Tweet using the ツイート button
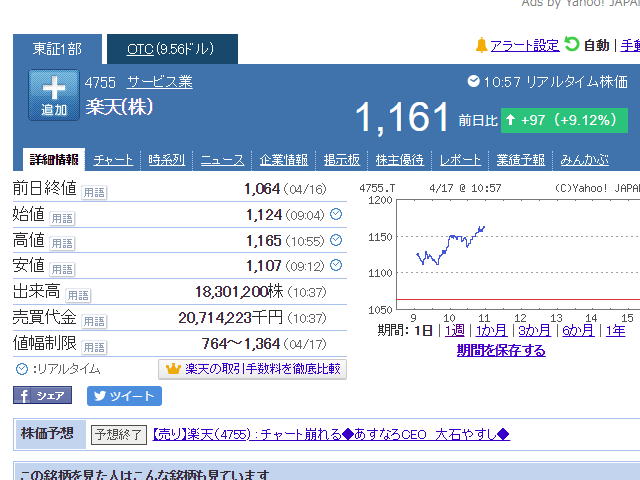 [124, 396]
